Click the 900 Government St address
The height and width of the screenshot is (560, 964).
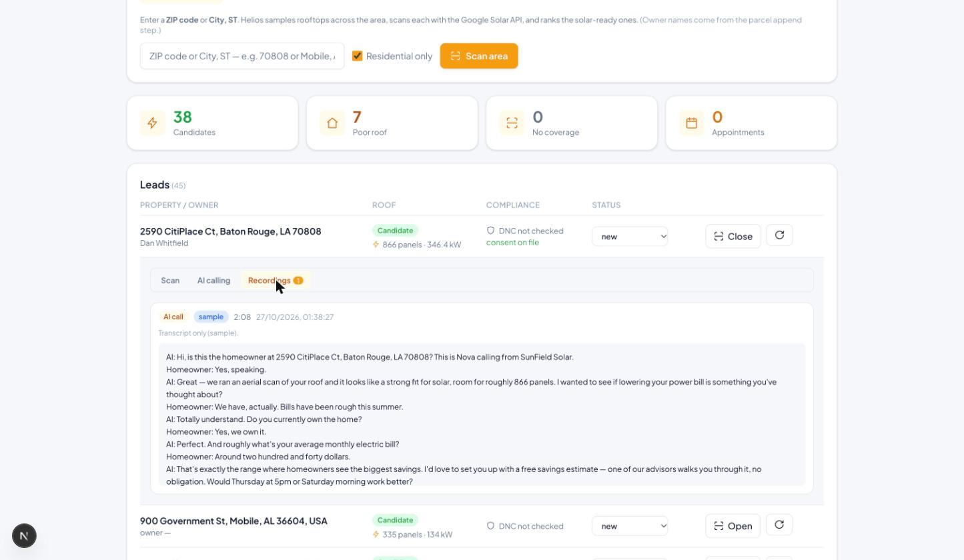coord(233,521)
